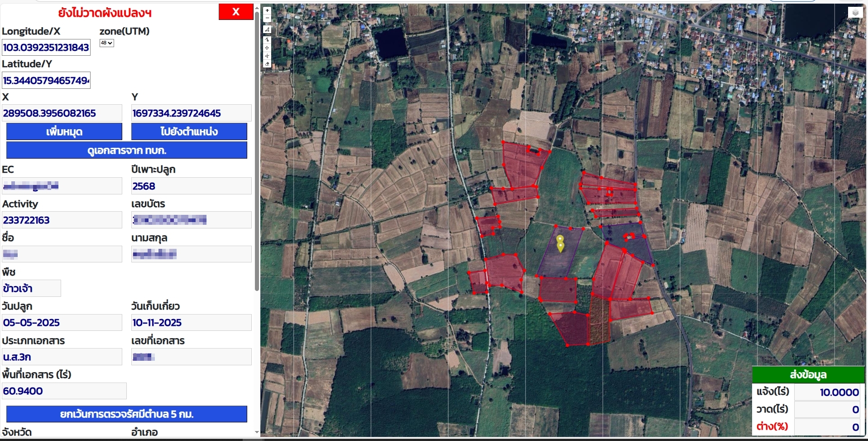Select the draw polygon tool
The height and width of the screenshot is (441, 868).
tap(267, 29)
